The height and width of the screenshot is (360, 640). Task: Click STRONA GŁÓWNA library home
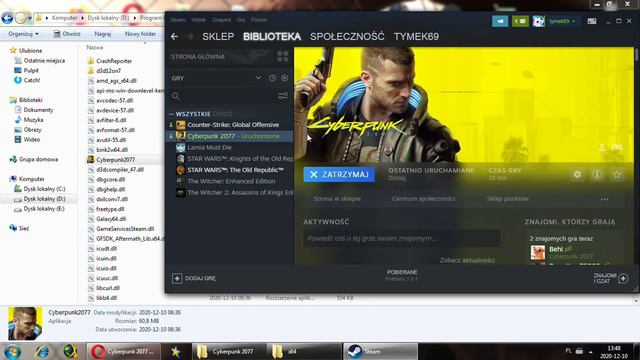click(x=198, y=57)
